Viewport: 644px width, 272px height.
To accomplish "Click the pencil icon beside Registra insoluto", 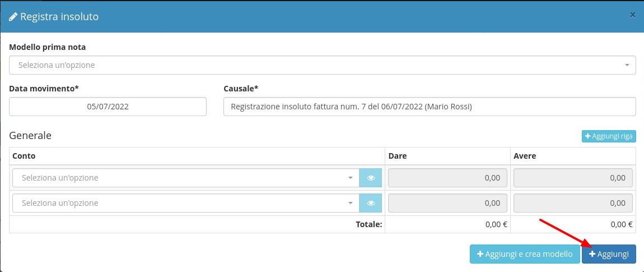I will 13,17.
